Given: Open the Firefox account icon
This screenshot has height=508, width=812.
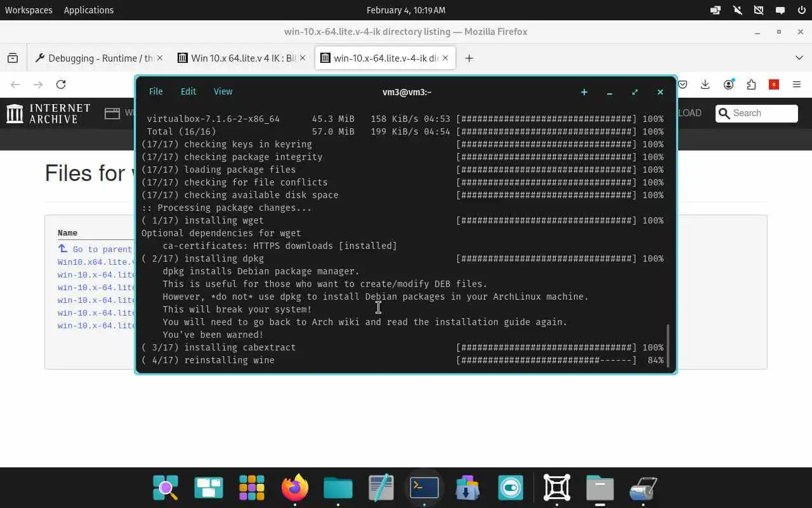Looking at the screenshot, I should (729, 84).
